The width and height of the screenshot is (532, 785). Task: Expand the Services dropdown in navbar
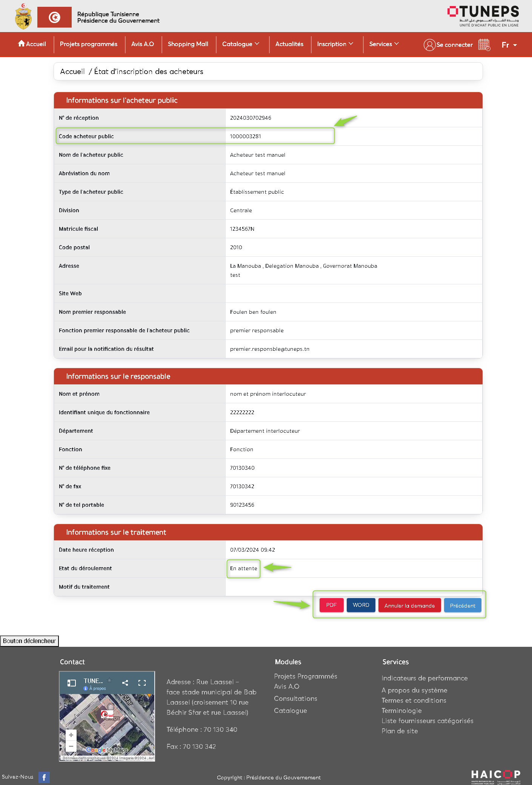[x=384, y=44]
